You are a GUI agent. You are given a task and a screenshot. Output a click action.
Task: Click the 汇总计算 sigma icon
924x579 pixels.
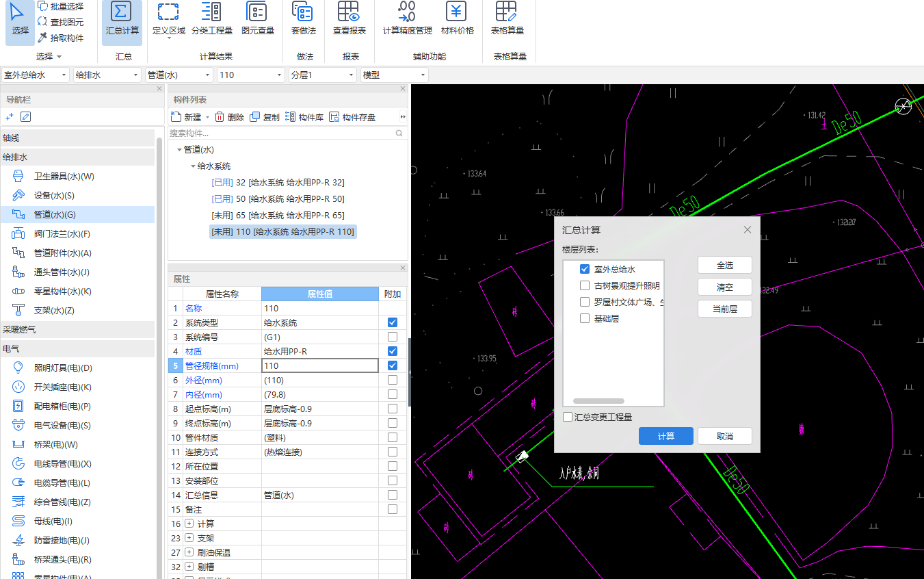click(x=122, y=12)
